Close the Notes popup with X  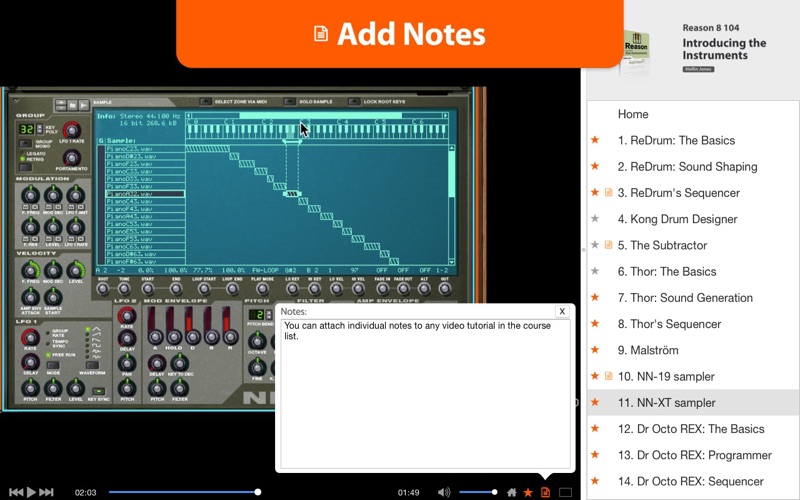tap(562, 311)
